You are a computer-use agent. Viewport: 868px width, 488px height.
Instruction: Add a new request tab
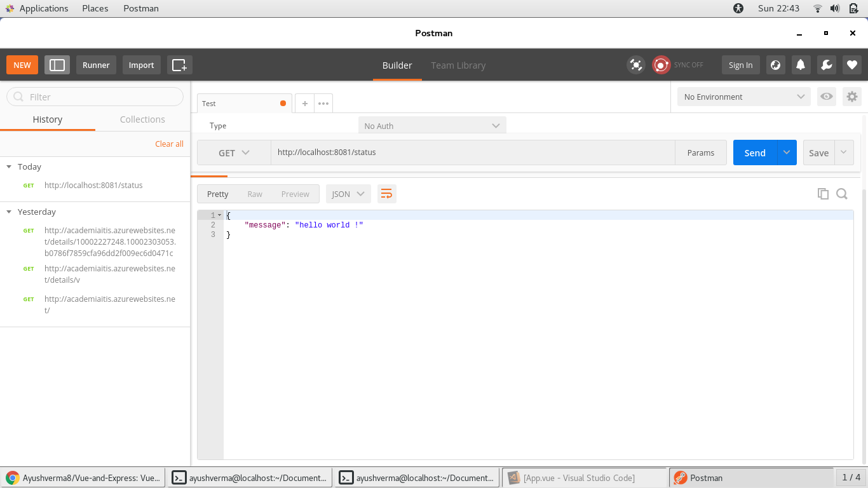coord(305,104)
